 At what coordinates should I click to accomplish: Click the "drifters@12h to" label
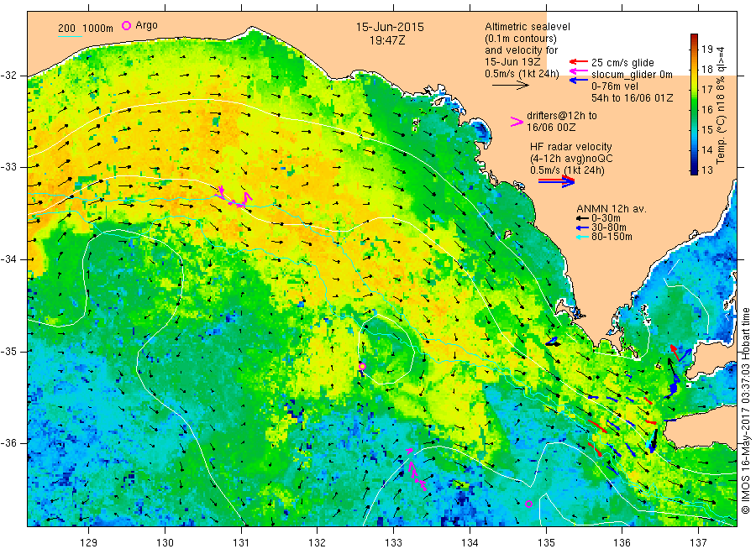(x=562, y=116)
